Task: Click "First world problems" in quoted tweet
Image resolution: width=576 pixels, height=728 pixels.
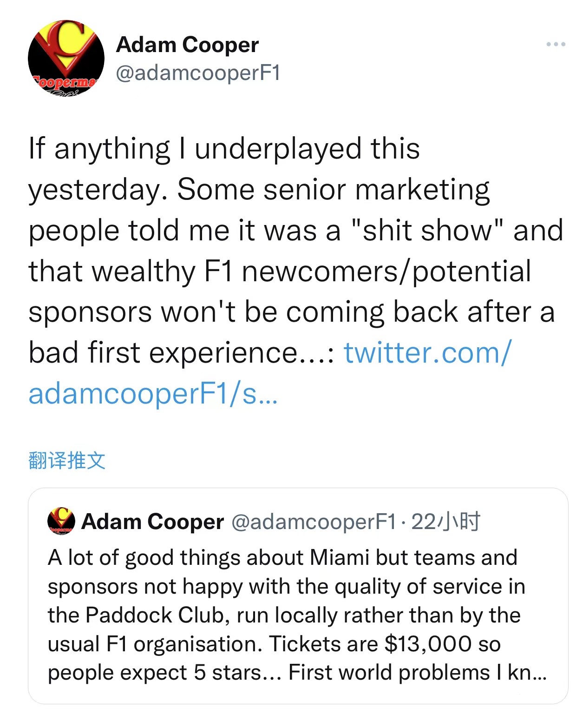Action: pos(388,672)
